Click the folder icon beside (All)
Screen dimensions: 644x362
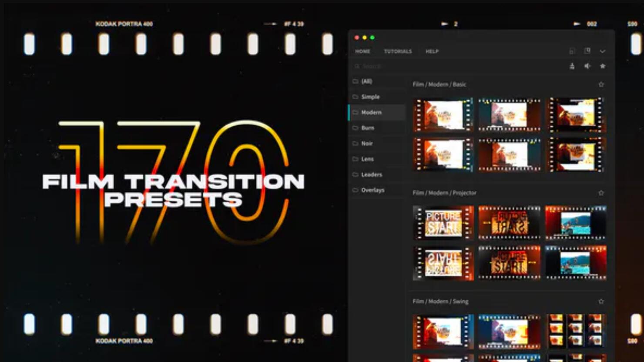point(355,81)
